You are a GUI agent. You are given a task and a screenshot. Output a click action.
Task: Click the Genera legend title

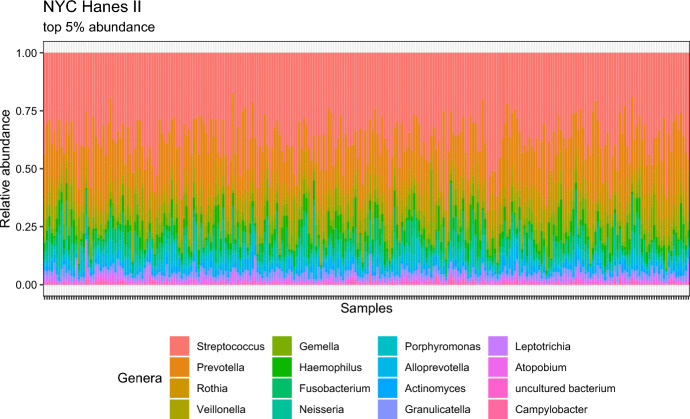[139, 378]
